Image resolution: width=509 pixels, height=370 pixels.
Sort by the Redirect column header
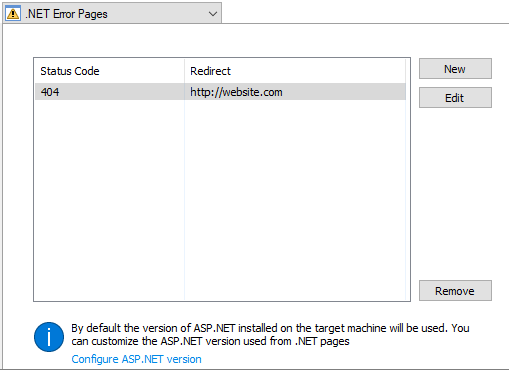295,71
